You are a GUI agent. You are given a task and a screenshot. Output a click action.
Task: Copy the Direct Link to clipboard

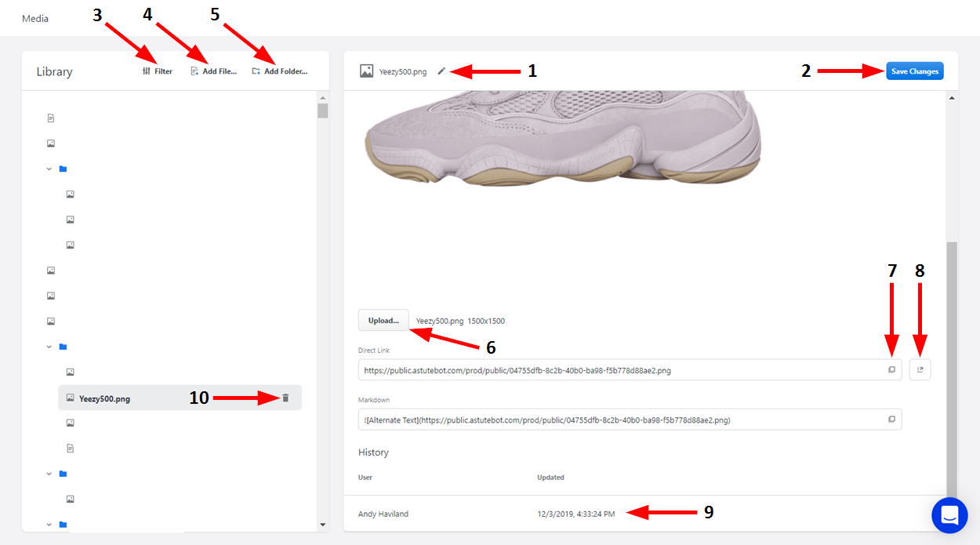(891, 370)
